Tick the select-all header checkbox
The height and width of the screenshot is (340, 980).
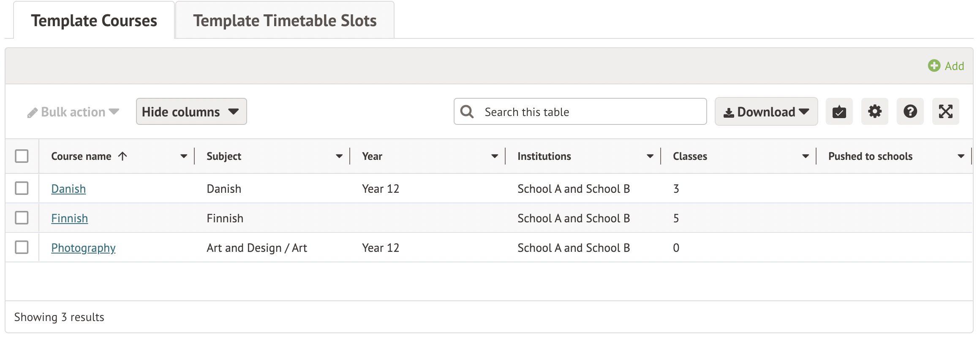22,156
